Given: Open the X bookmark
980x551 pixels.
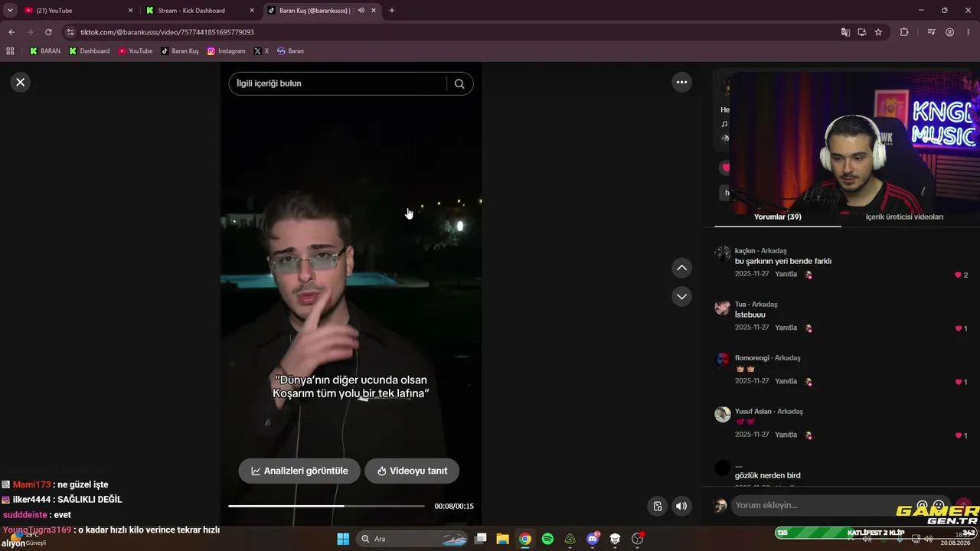Looking at the screenshot, I should (x=261, y=51).
